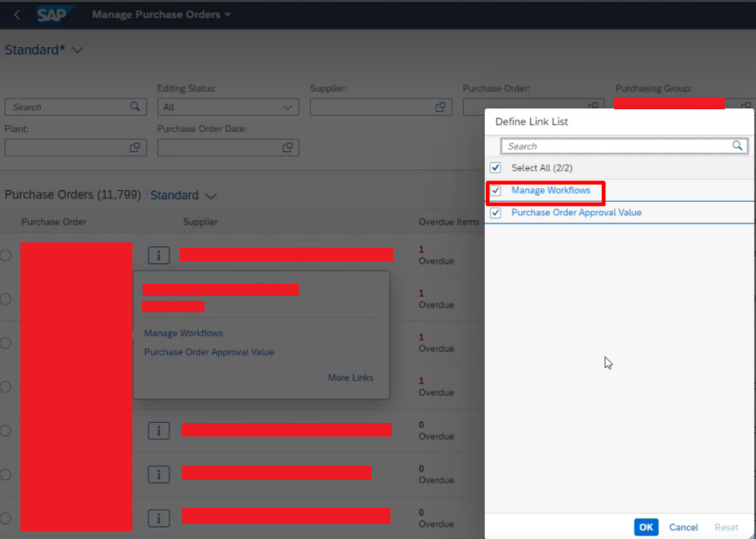Click the Supplier filter input field
The height and width of the screenshot is (539, 756).
click(381, 107)
